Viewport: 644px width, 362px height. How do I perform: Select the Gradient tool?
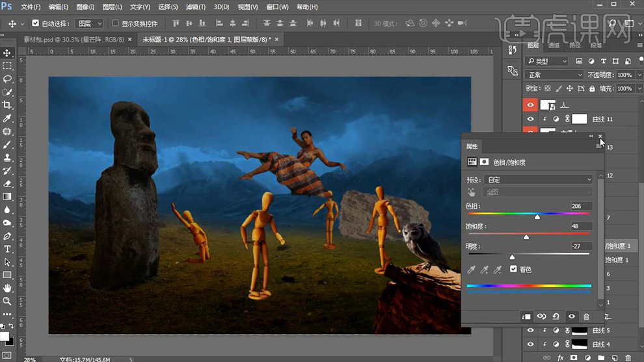pyautogui.click(x=7, y=196)
